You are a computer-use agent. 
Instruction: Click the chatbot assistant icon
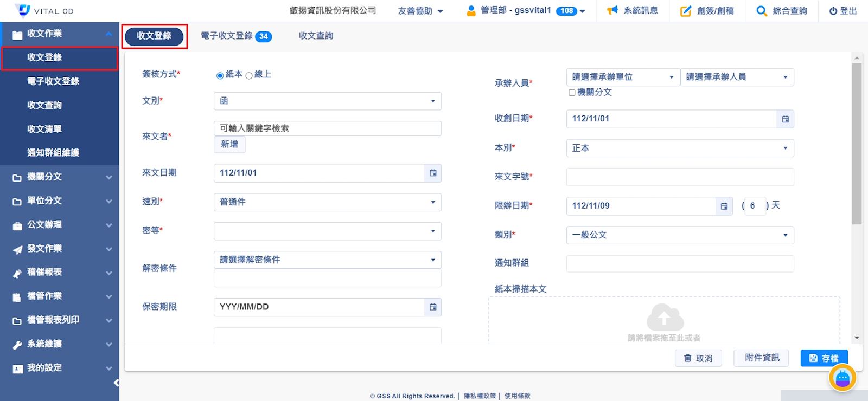point(842,378)
